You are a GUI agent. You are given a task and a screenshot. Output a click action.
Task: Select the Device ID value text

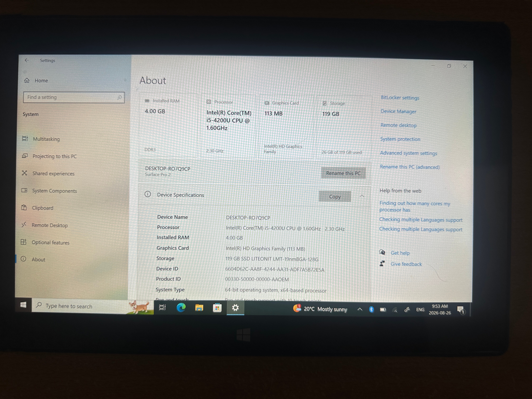coord(275,269)
